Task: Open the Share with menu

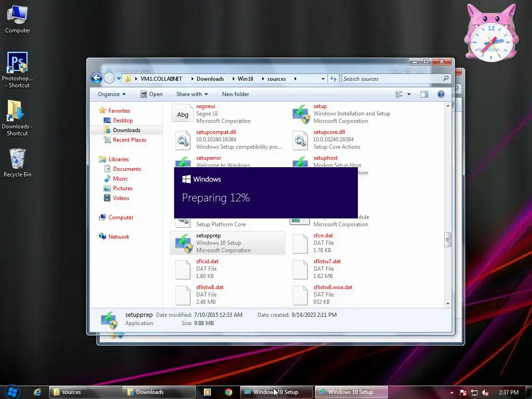Action: [x=192, y=94]
